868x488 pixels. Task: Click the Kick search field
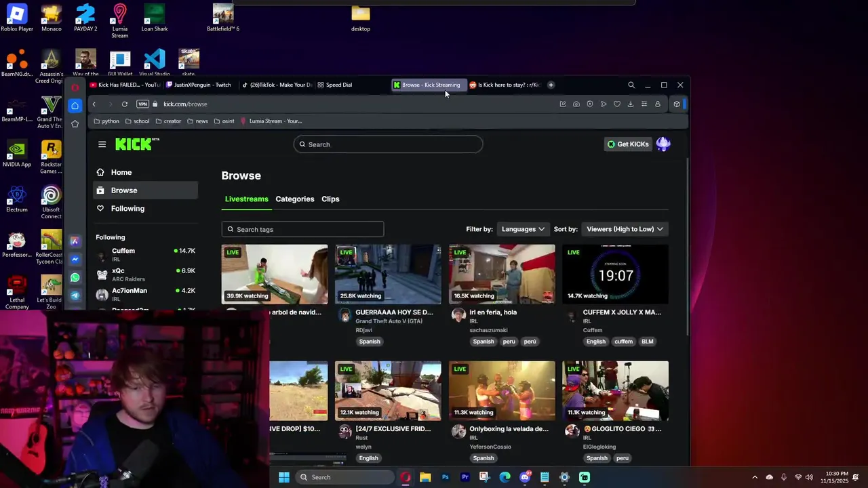388,144
